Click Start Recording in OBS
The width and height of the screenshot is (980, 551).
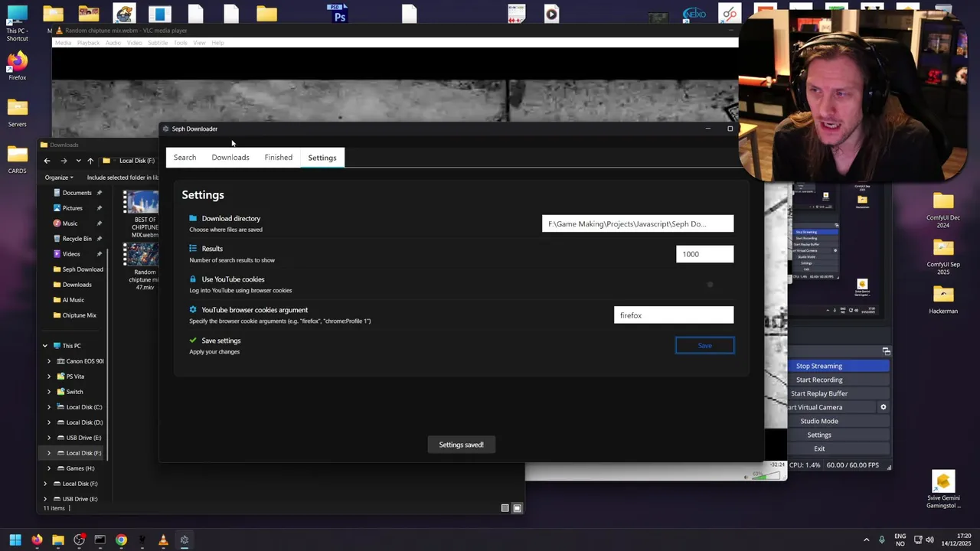[x=839, y=380]
